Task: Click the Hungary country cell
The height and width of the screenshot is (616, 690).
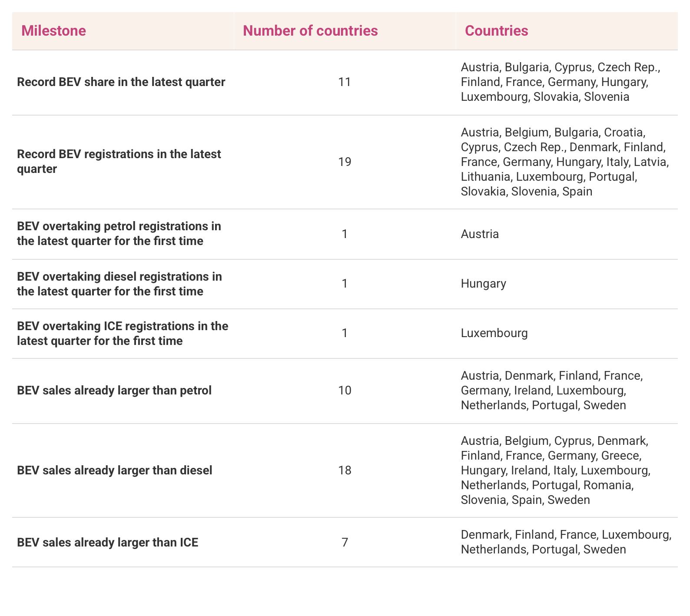Action: pyautogui.click(x=484, y=284)
